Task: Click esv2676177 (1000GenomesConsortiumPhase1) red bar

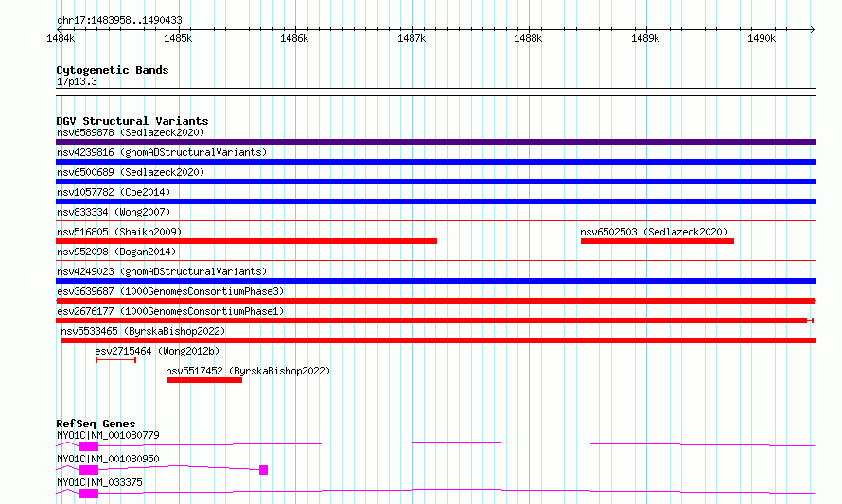Action: (x=434, y=321)
